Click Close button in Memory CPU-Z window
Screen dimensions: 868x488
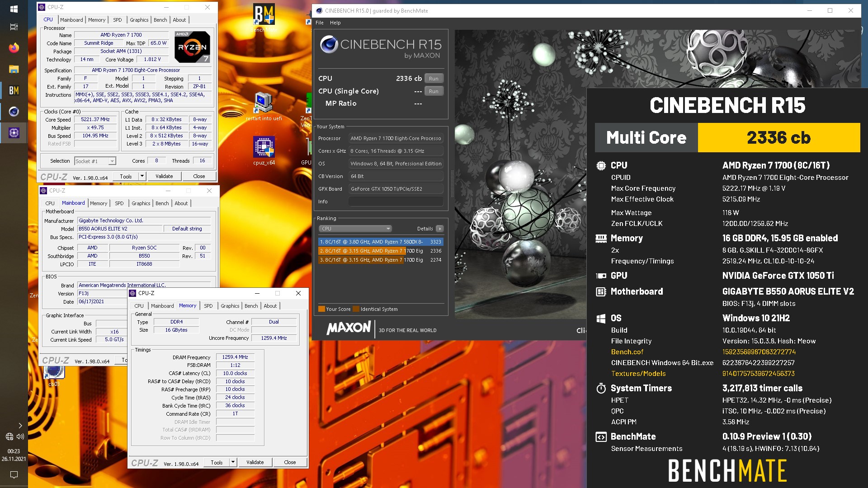(x=290, y=462)
